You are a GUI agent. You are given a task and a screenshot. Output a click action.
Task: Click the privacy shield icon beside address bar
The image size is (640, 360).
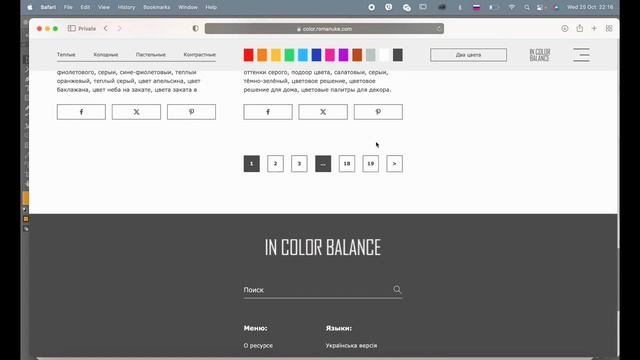tap(196, 29)
